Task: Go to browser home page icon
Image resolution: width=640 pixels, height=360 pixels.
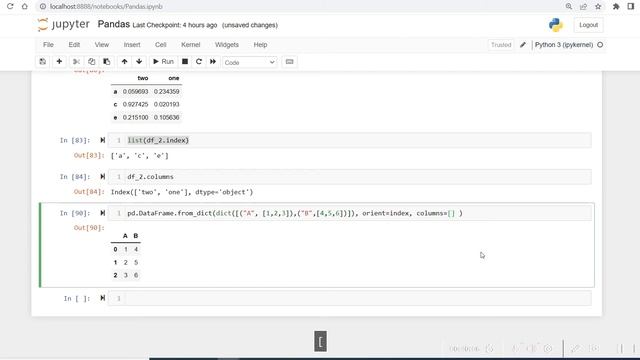Action: [24, 7]
